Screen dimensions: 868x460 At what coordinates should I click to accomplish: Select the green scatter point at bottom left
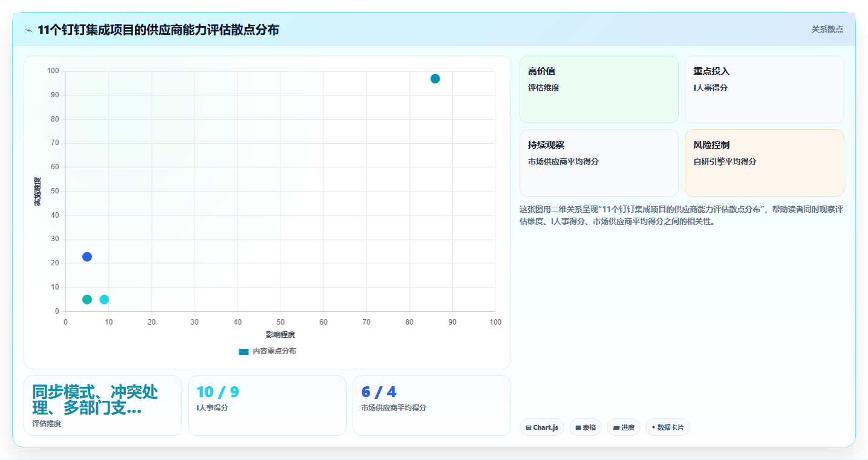[x=87, y=300]
